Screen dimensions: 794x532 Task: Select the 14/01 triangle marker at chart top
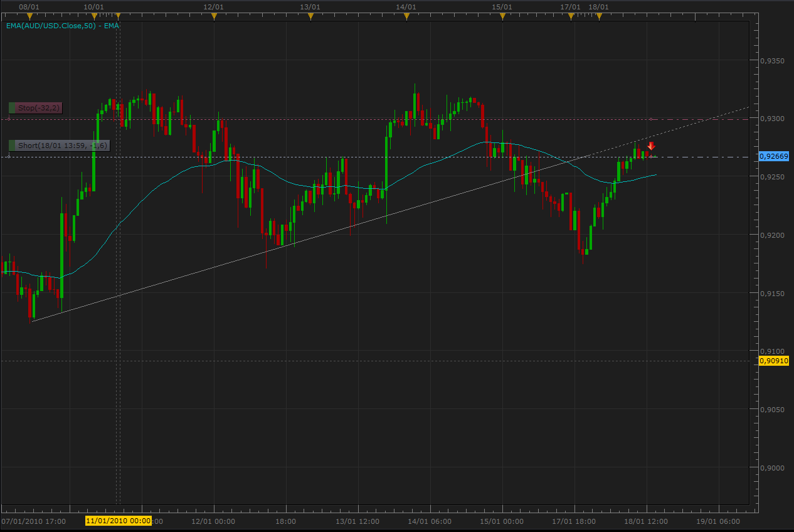(x=406, y=16)
